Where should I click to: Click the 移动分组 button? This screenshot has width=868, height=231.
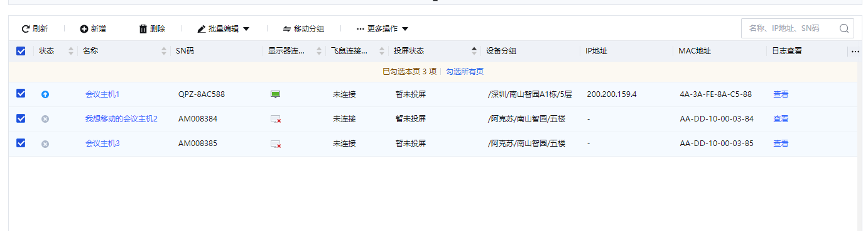303,29
